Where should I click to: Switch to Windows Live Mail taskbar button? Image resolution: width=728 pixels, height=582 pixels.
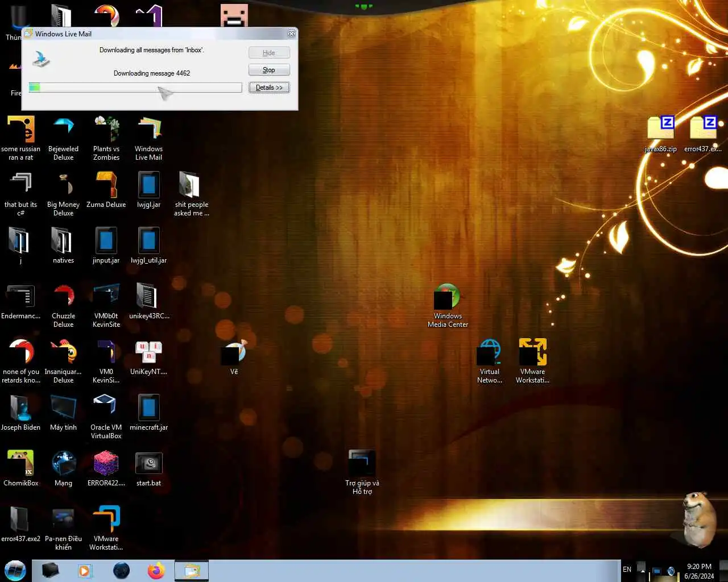192,571
